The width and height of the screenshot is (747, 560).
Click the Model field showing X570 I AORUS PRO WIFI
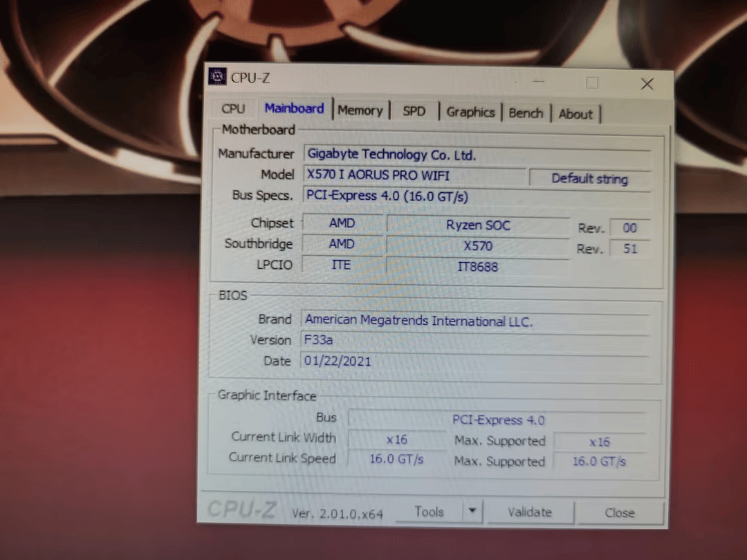point(414,175)
